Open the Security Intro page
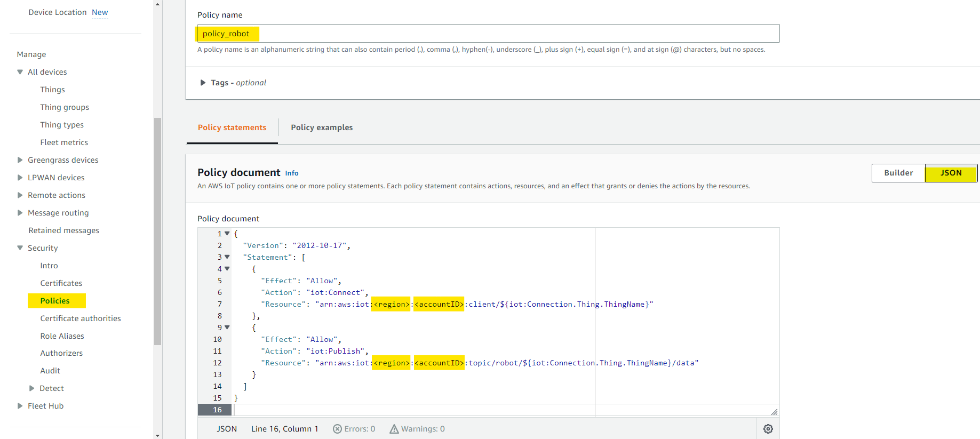980x439 pixels. (49, 266)
